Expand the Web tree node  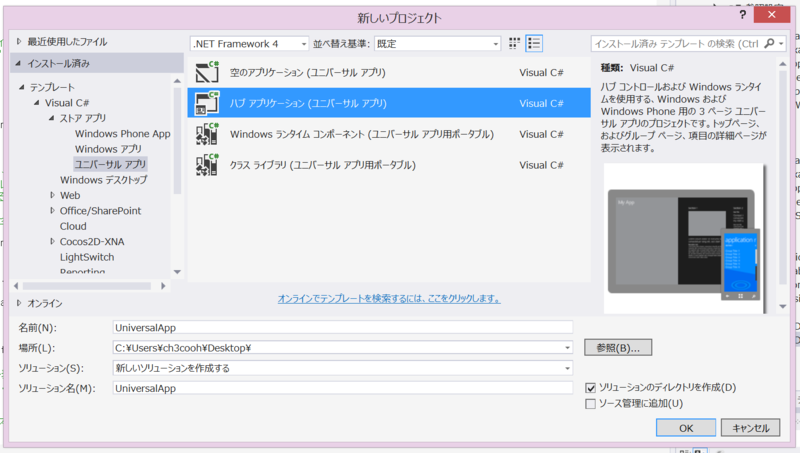tap(52, 195)
